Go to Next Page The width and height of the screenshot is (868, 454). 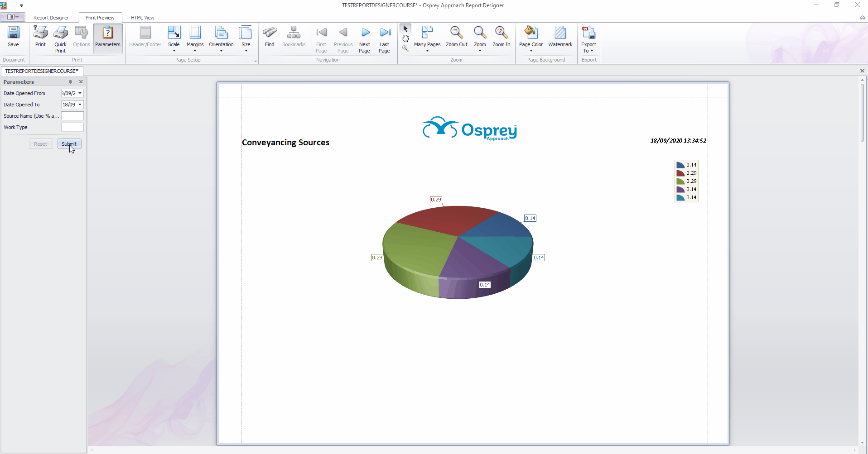(x=365, y=39)
